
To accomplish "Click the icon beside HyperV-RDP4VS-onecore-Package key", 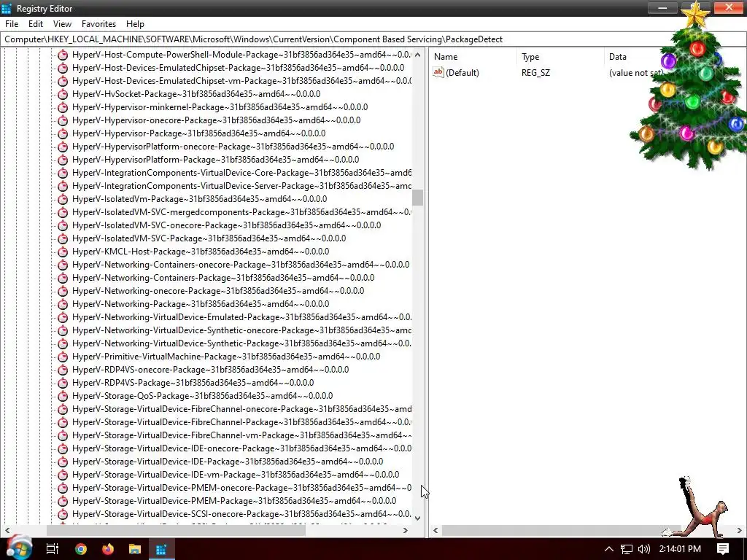I will (63, 370).
